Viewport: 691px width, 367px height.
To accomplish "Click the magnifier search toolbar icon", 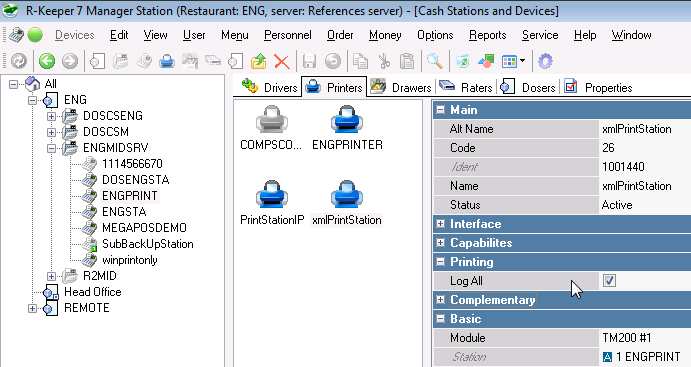I will click(435, 61).
